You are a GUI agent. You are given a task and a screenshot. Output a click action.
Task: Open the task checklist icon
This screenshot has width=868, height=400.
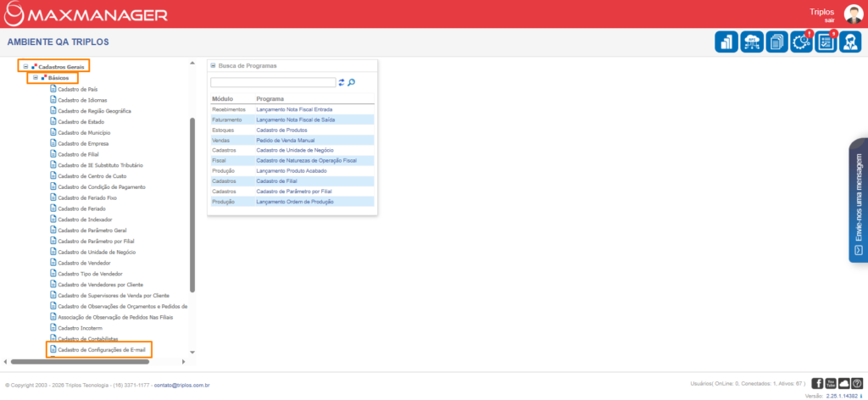pyautogui.click(x=826, y=42)
